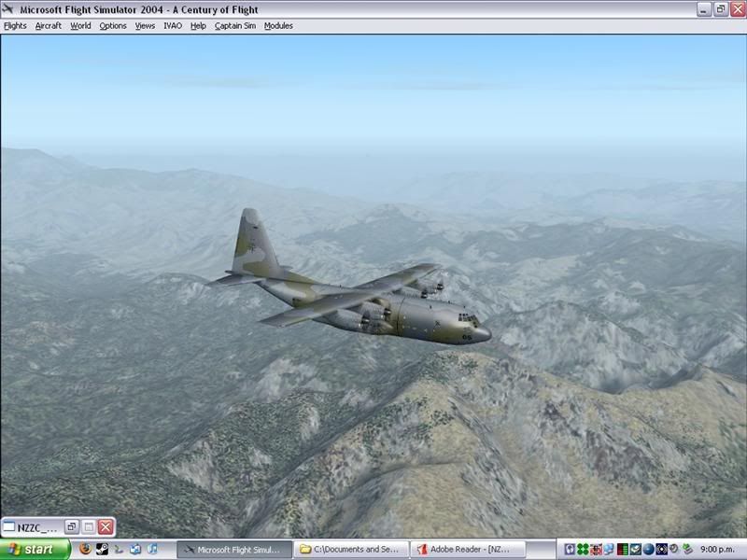The image size is (747, 560).
Task: Open the Aircraft menu
Action: [49, 26]
